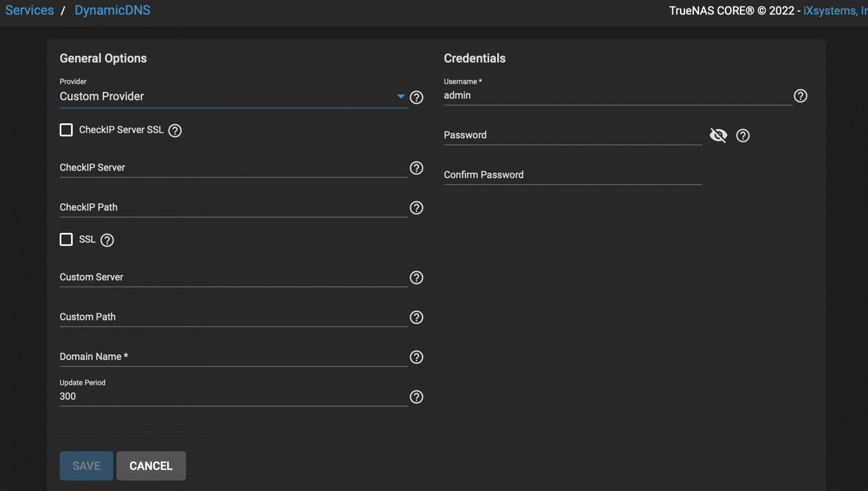The height and width of the screenshot is (491, 868).
Task: Show help for Update Period
Action: pos(416,397)
